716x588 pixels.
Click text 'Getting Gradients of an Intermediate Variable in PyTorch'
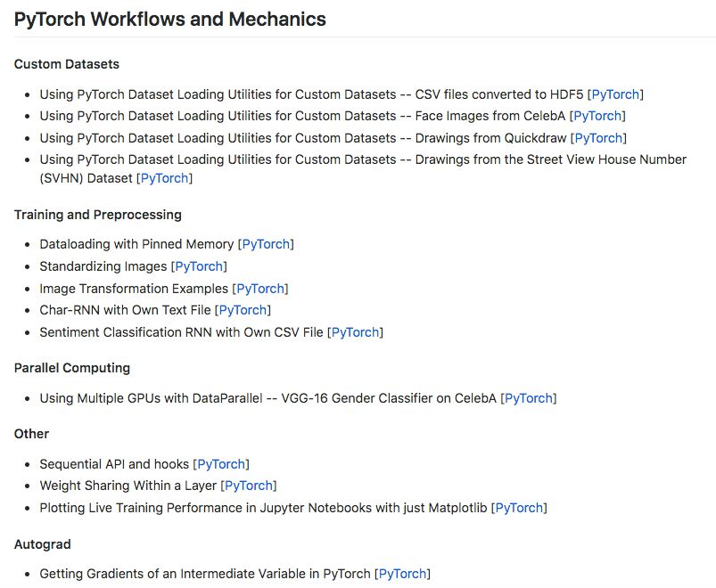tap(205, 574)
